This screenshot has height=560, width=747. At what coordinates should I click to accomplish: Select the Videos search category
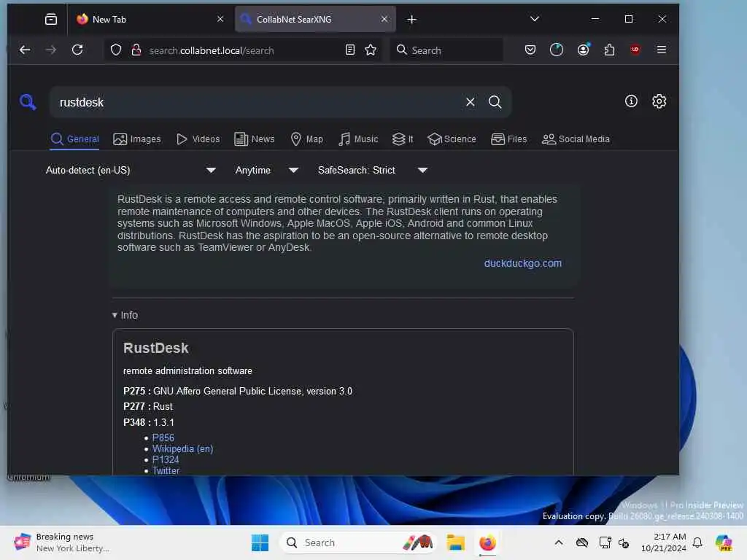click(x=198, y=139)
